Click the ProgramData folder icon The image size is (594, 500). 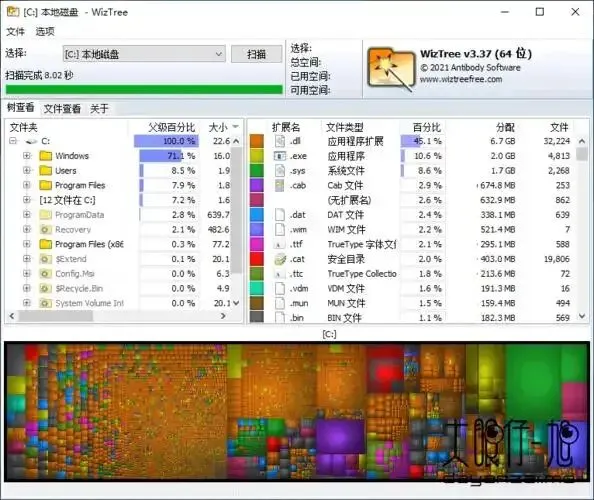pyautogui.click(x=45, y=215)
